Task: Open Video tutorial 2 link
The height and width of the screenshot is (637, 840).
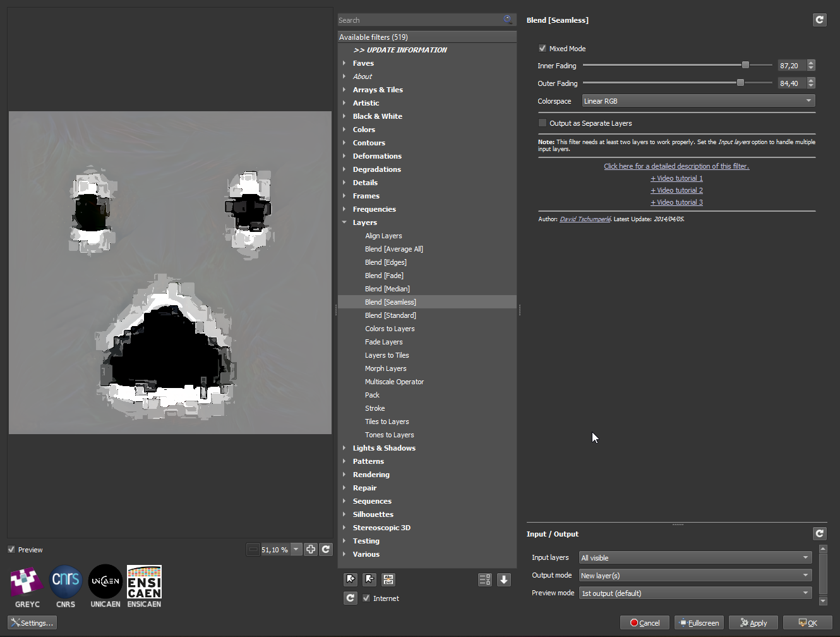Action: click(x=676, y=190)
